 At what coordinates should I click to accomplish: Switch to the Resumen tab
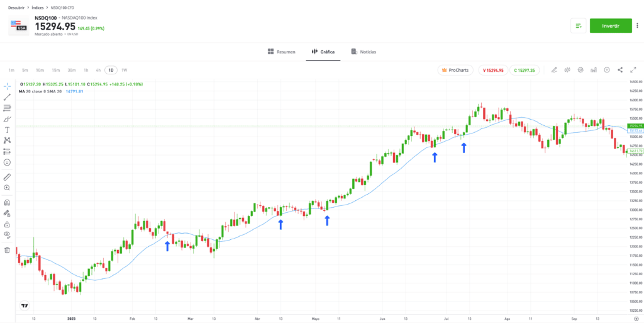click(x=281, y=52)
